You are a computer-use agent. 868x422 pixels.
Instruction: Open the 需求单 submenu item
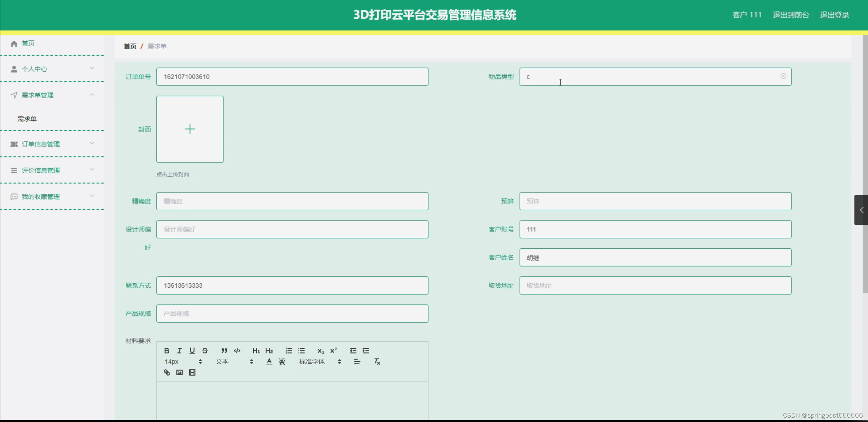(27, 119)
